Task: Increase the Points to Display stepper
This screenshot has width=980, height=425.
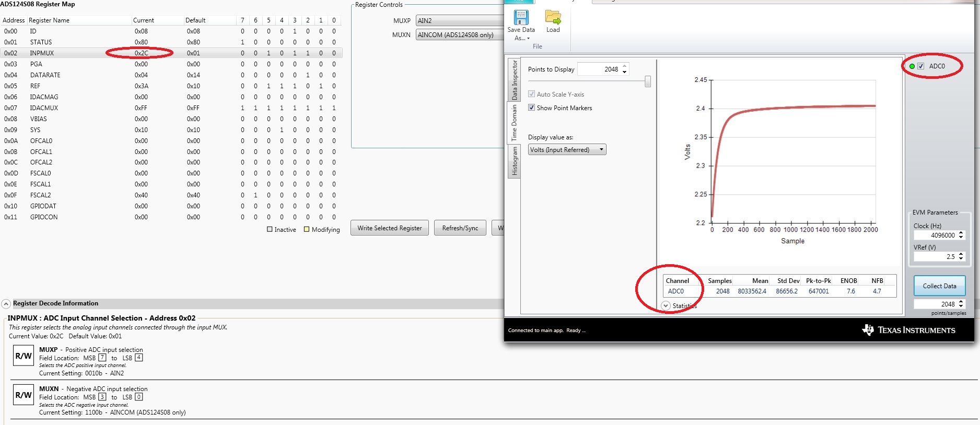Action: coord(625,66)
